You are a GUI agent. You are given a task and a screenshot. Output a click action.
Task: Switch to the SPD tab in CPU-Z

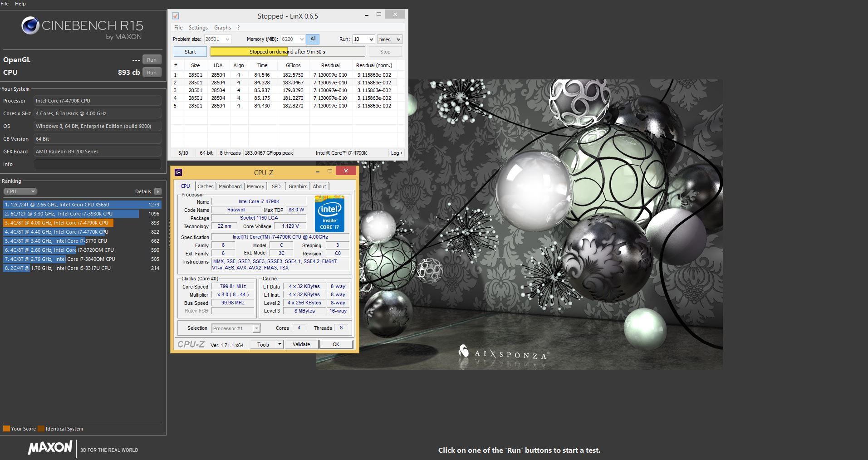(x=276, y=186)
